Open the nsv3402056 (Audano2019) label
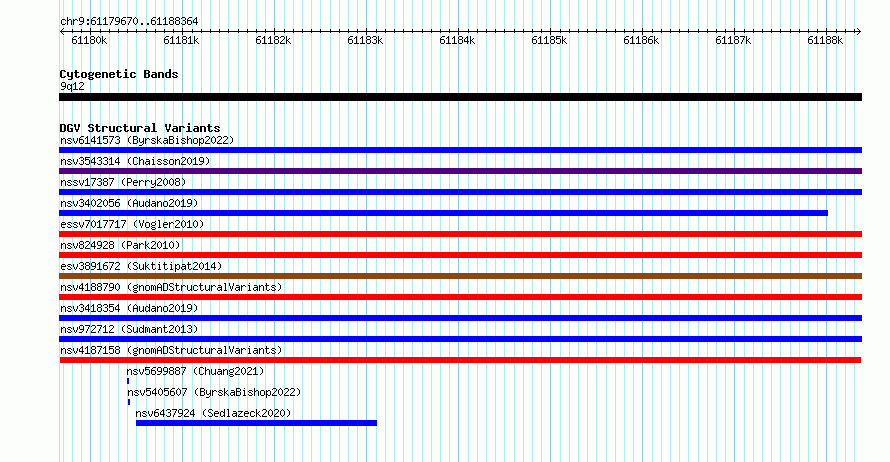890x462 pixels. tap(129, 203)
